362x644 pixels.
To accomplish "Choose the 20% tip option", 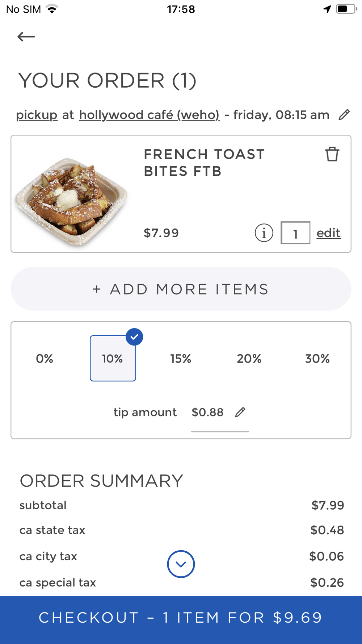I will (249, 359).
